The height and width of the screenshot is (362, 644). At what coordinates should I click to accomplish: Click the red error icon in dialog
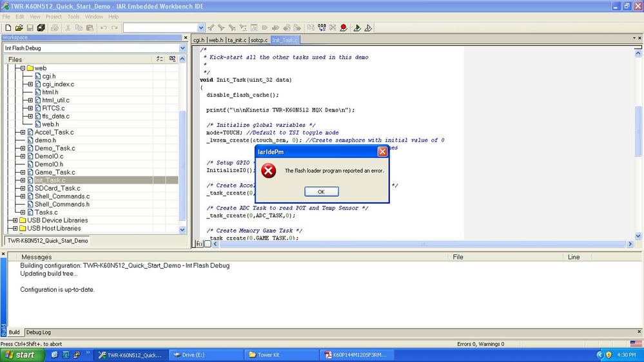pos(269,171)
